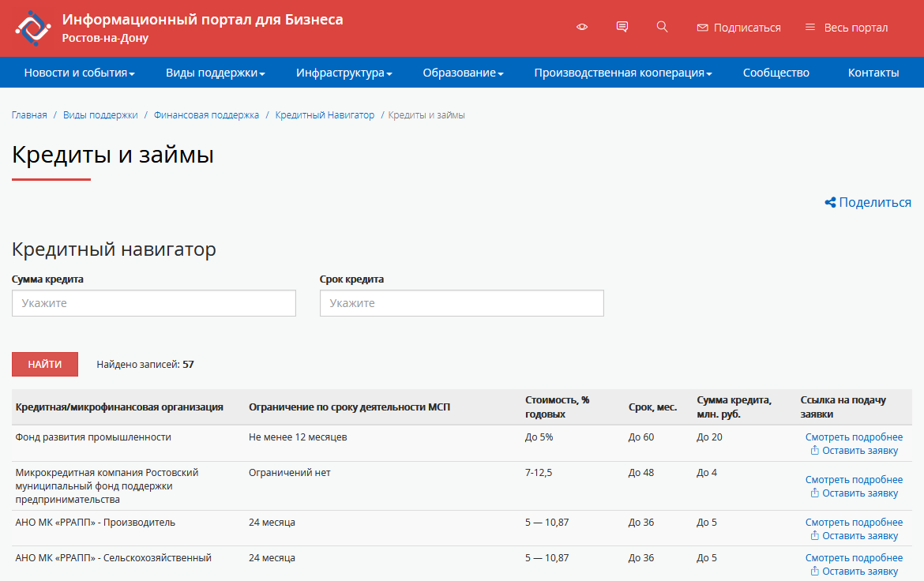Image resolution: width=924 pixels, height=581 pixels.
Task: Expand the Производственная кооперация dropdown
Action: pyautogui.click(x=623, y=73)
